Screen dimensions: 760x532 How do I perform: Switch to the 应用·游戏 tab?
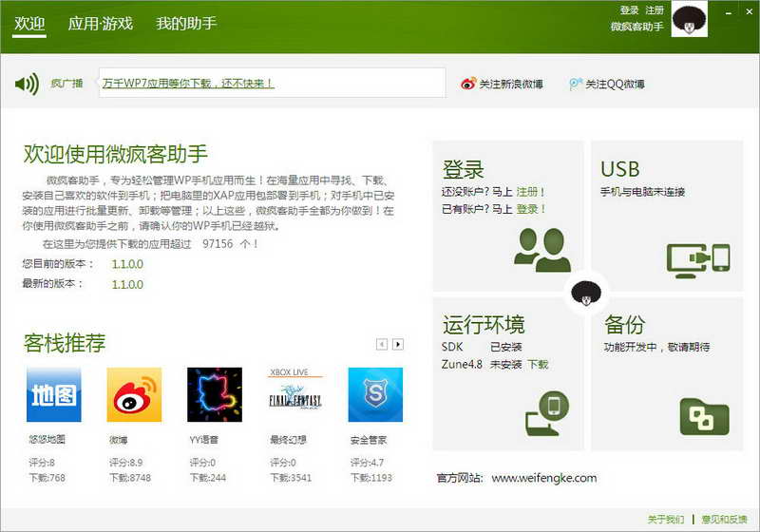coord(101,23)
